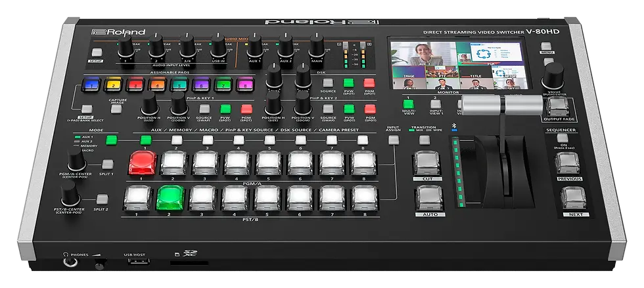Viewport: 644px width, 288px height.
Task: Select the VALUE push-enter knob
Action: click(553, 76)
